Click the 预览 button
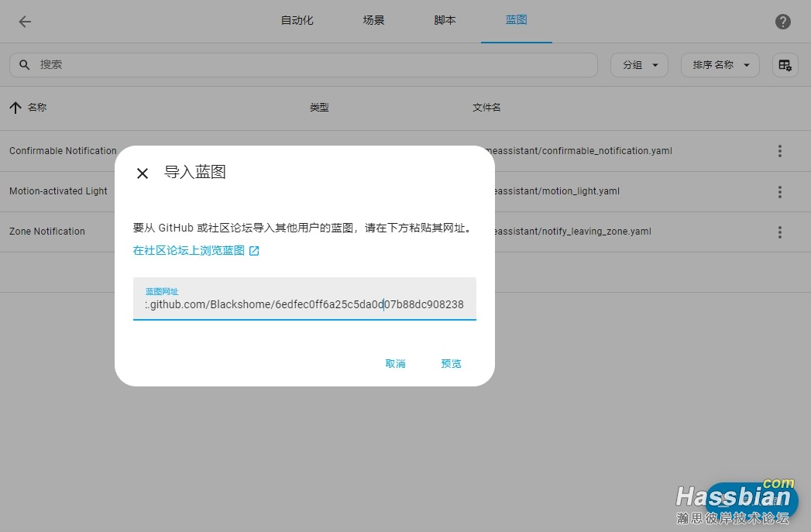The width and height of the screenshot is (811, 532). (x=451, y=364)
